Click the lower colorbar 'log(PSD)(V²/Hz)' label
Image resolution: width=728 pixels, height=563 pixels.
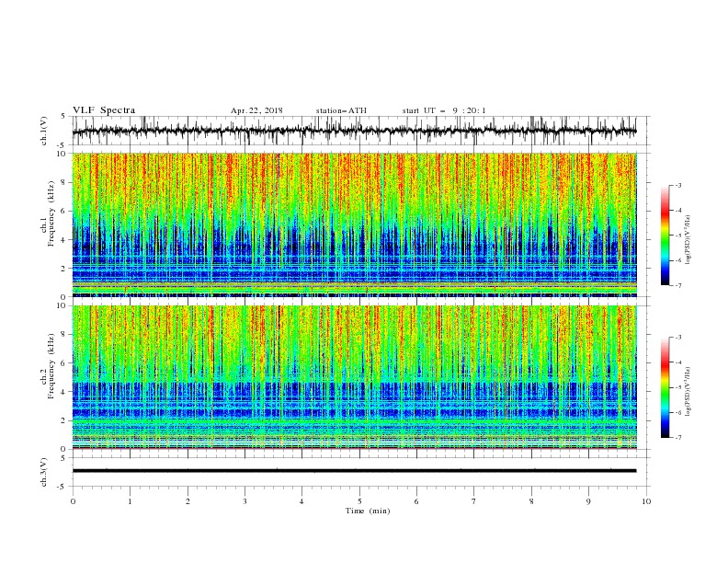pos(688,391)
